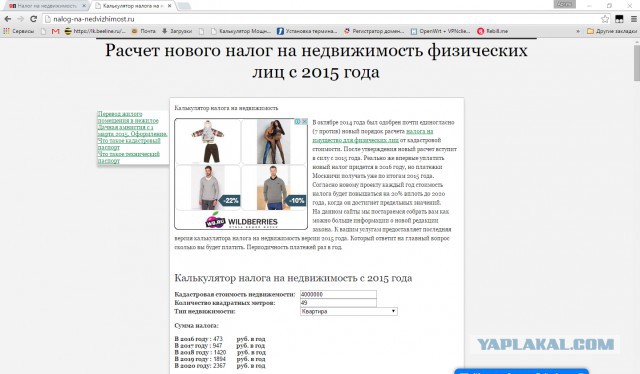This screenshot has height=374, width=640.
Task: Open the Chrome hamburger menu
Action: (x=634, y=19)
